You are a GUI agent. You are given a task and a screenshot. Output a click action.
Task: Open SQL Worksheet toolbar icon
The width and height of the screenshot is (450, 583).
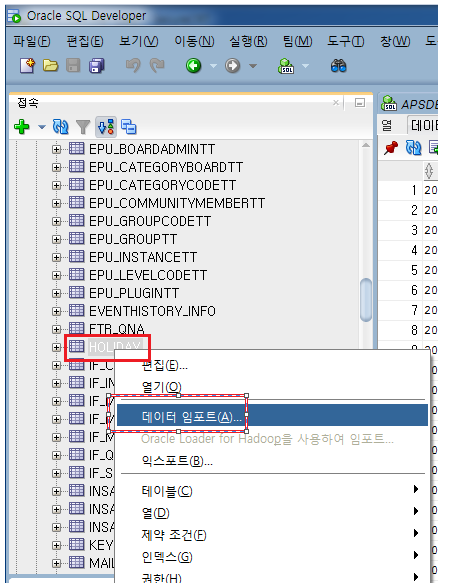click(286, 66)
